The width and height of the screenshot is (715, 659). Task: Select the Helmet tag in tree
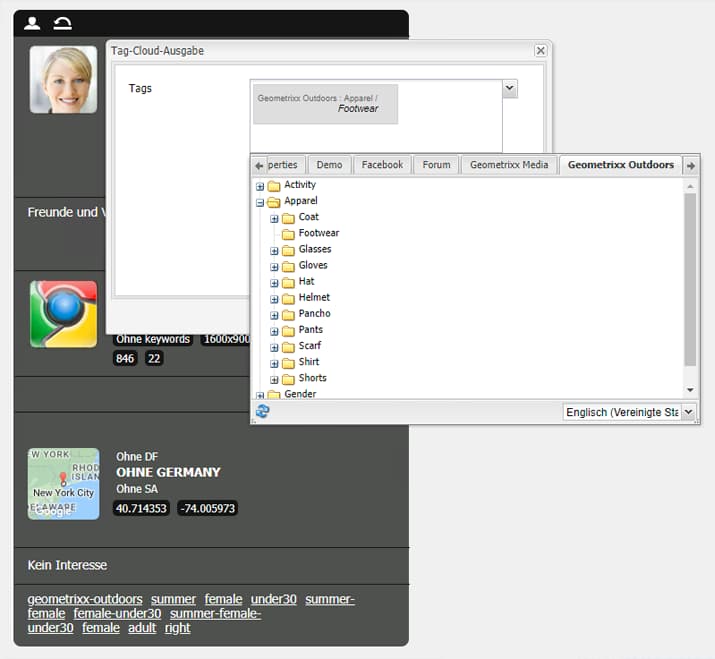click(x=314, y=297)
